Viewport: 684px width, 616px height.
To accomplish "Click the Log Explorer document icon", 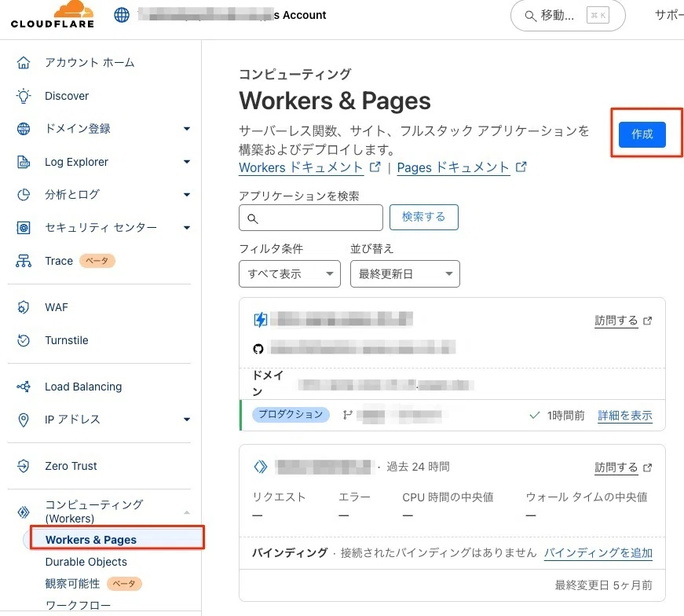I will [x=24, y=162].
